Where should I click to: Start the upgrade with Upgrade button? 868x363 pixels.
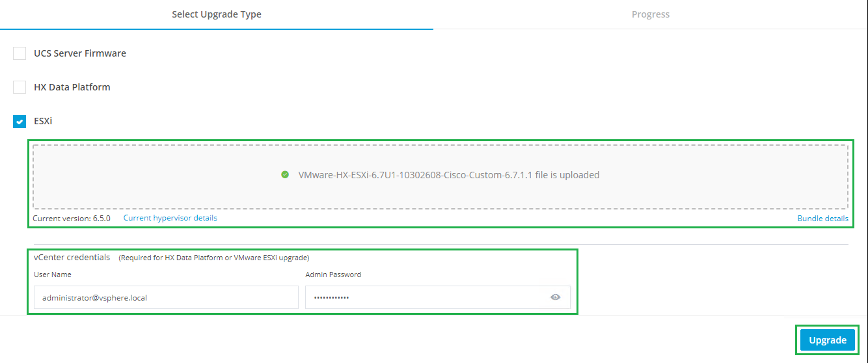tap(827, 340)
